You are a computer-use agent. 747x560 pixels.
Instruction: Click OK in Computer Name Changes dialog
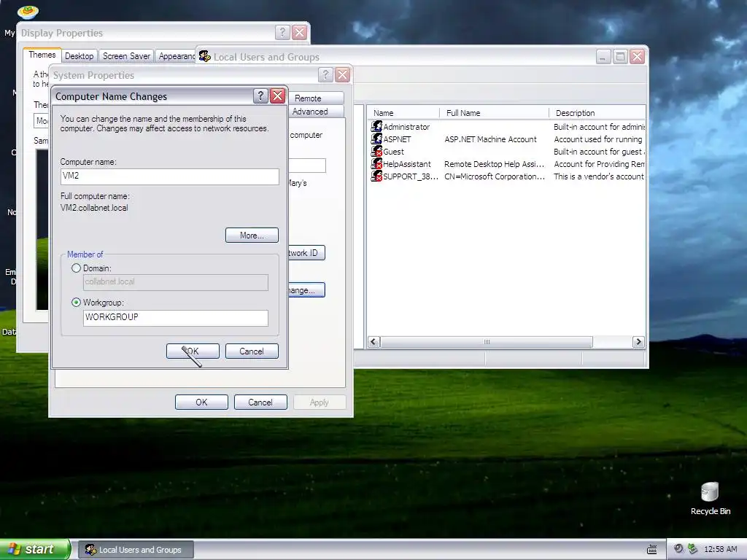[193, 351]
